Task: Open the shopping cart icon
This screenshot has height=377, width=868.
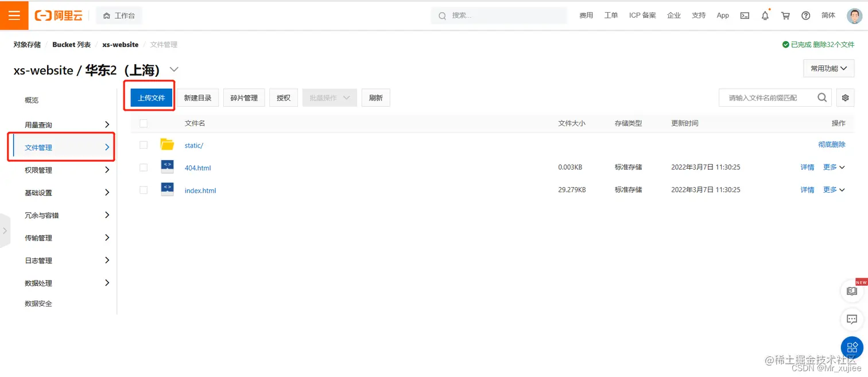Action: 785,15
